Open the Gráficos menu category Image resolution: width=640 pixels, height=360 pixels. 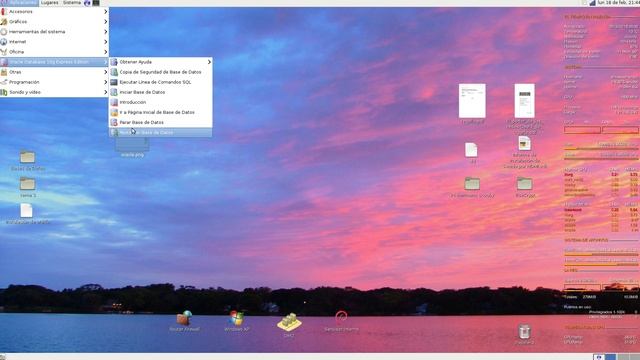[54, 22]
